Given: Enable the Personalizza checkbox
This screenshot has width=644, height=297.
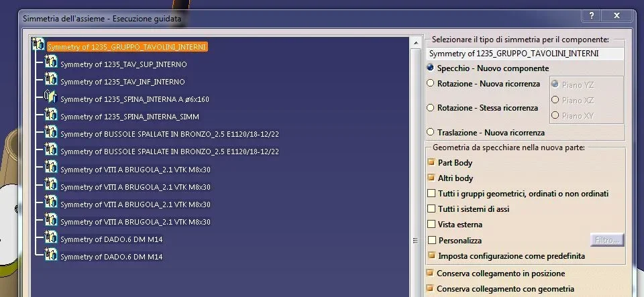Looking at the screenshot, I should [x=431, y=241].
